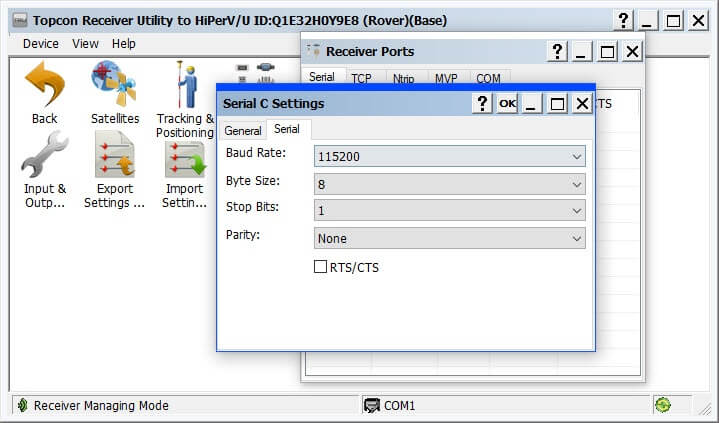This screenshot has width=719, height=423.
Task: Click the Export Settings icon
Action: (114, 157)
